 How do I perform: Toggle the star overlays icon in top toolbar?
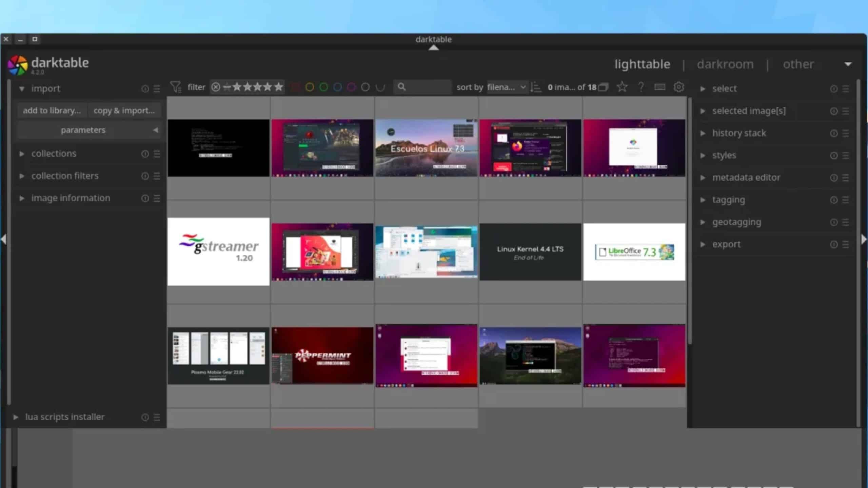[x=622, y=87]
